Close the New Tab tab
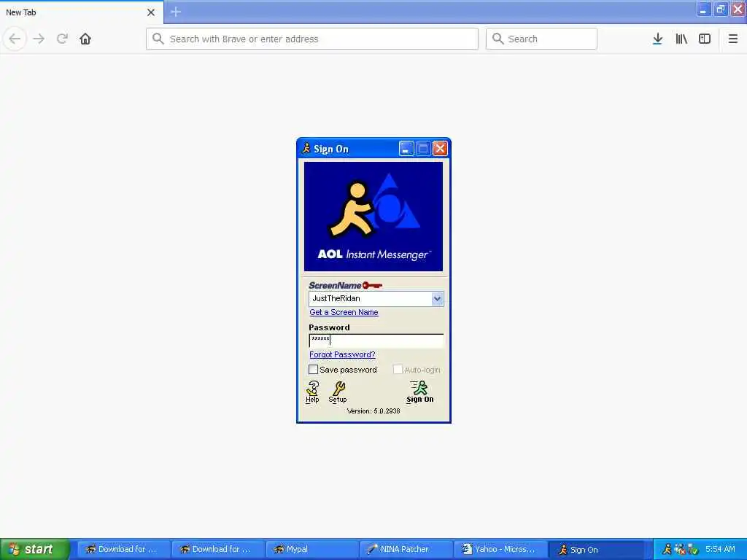This screenshot has width=747, height=560. coord(151,12)
